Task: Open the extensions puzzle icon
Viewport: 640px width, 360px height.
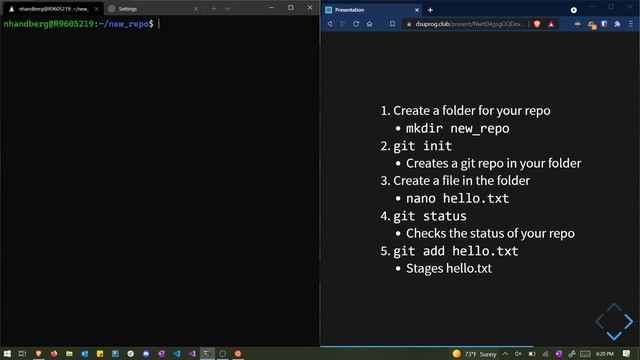Action: point(617,24)
